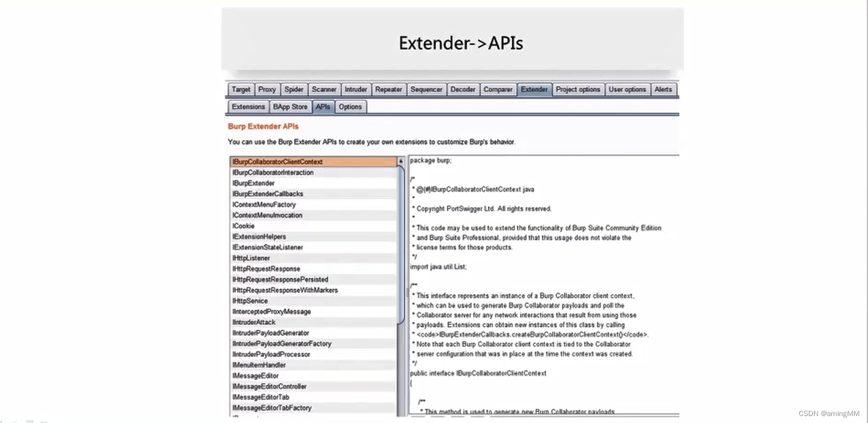
Task: Click the 'import java.util.List;' line
Action: pyautogui.click(x=438, y=267)
